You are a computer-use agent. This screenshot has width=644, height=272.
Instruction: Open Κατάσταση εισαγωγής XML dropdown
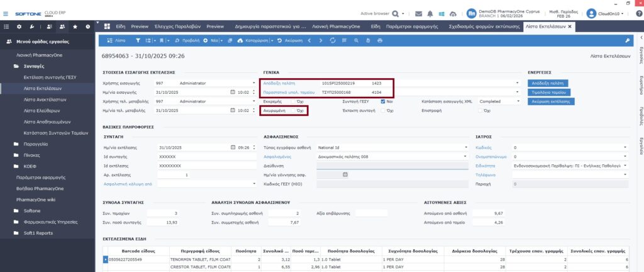[517, 101]
